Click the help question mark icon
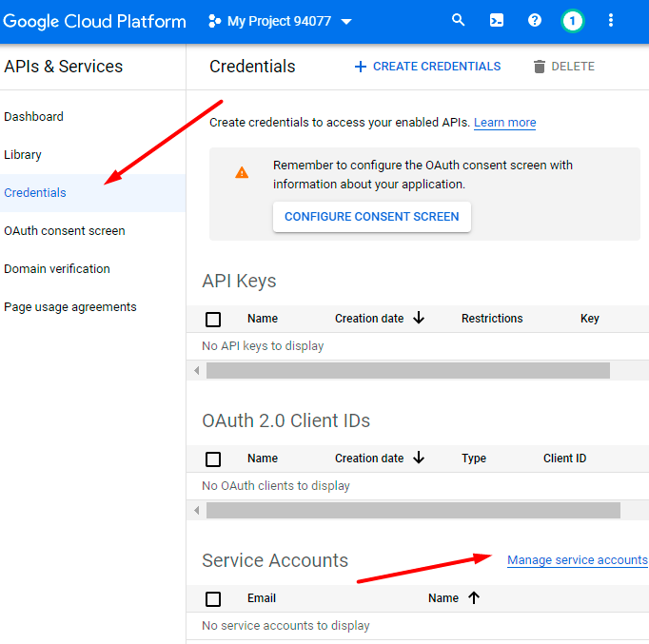The height and width of the screenshot is (644, 649). [x=535, y=20]
